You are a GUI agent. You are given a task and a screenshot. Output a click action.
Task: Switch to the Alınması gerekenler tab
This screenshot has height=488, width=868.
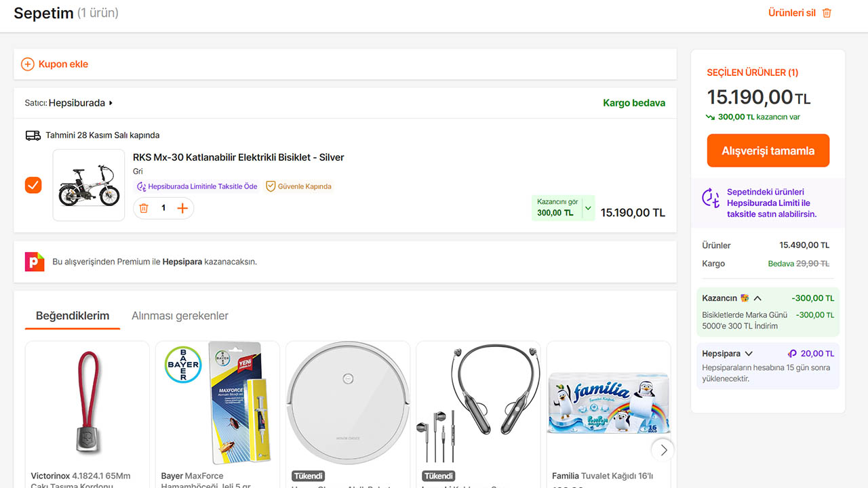click(180, 316)
